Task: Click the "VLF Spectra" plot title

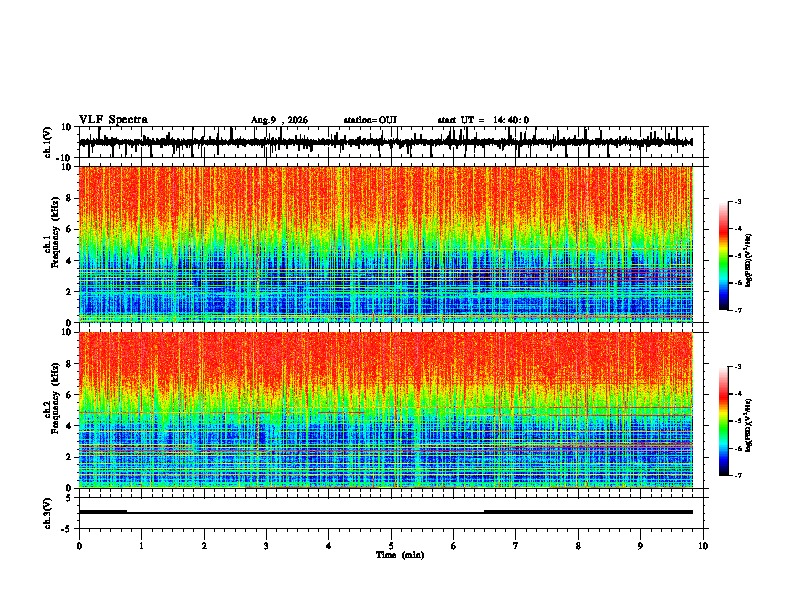Action: tap(113, 120)
